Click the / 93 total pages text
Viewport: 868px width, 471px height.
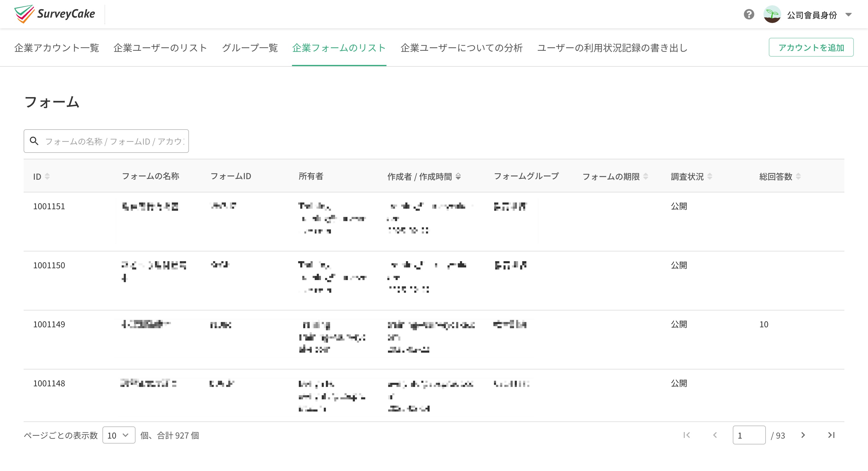pos(778,435)
